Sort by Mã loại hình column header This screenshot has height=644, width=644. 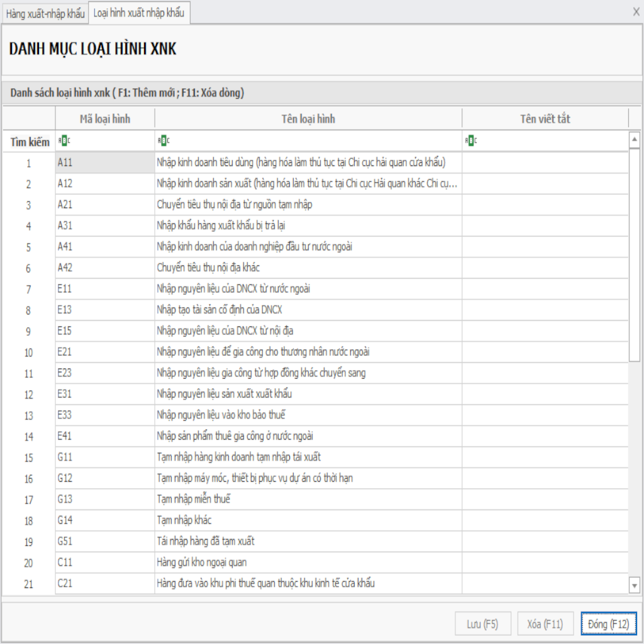(x=105, y=119)
